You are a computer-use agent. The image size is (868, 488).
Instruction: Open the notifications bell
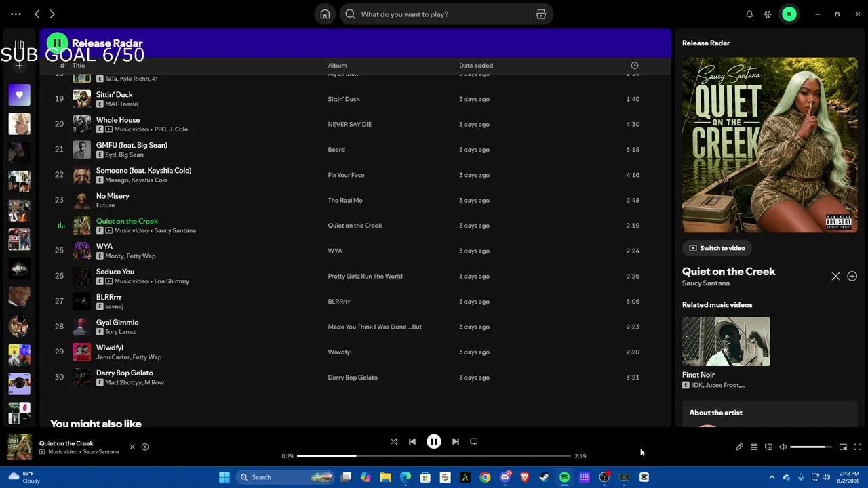tap(749, 14)
